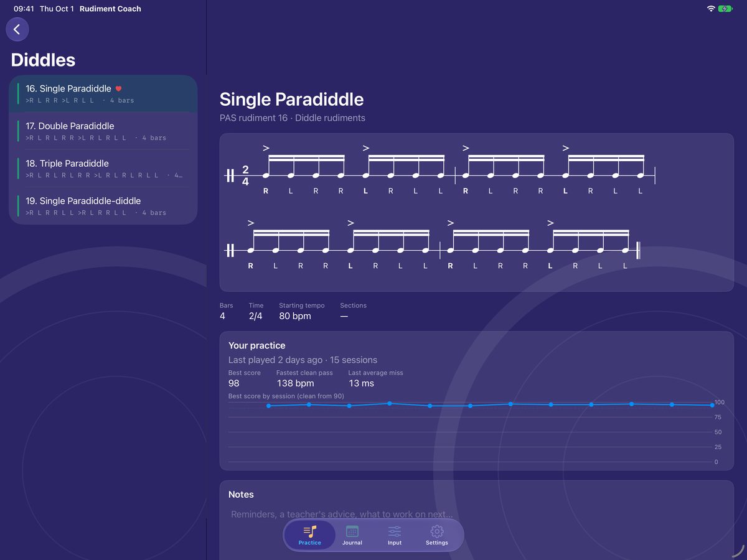Click the battery charging icon

[726, 9]
